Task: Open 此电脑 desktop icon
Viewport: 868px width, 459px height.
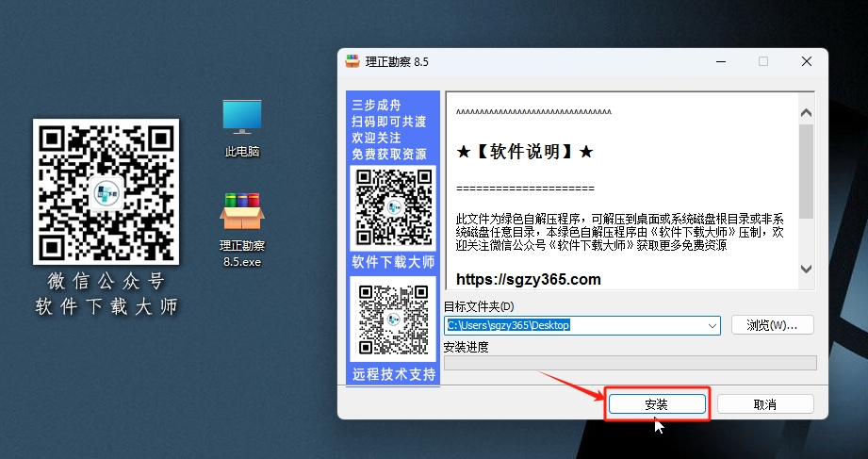Action: click(242, 128)
